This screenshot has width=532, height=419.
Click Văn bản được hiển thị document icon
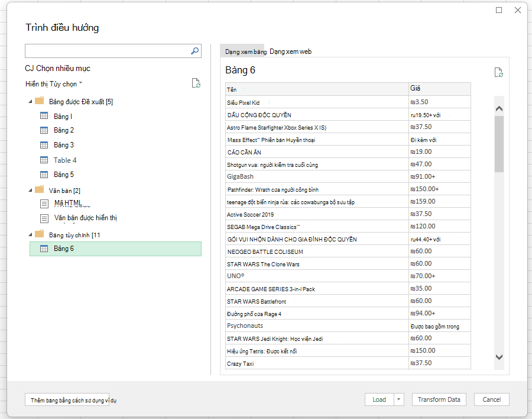(44, 218)
